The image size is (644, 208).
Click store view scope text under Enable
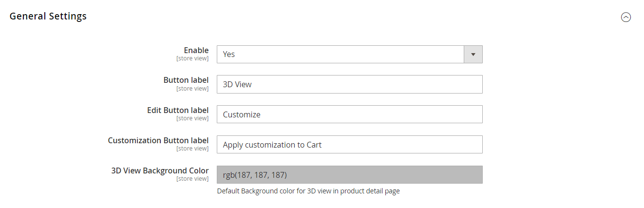(x=192, y=58)
